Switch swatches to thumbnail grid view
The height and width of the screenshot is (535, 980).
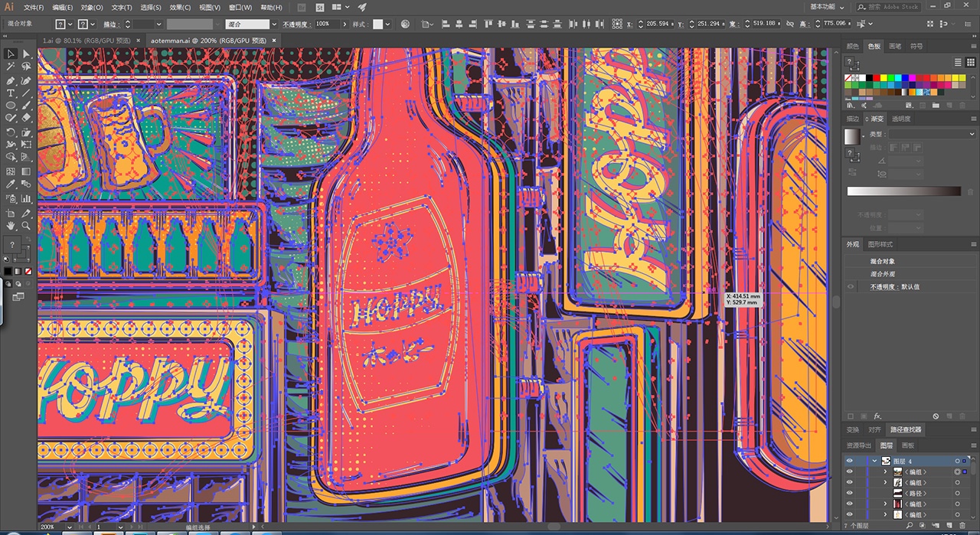click(x=971, y=62)
